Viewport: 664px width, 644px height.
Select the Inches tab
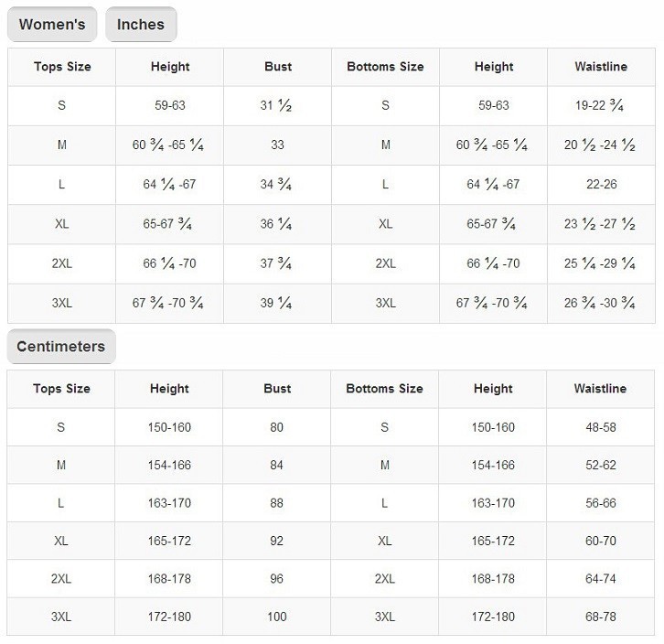pyautogui.click(x=141, y=25)
